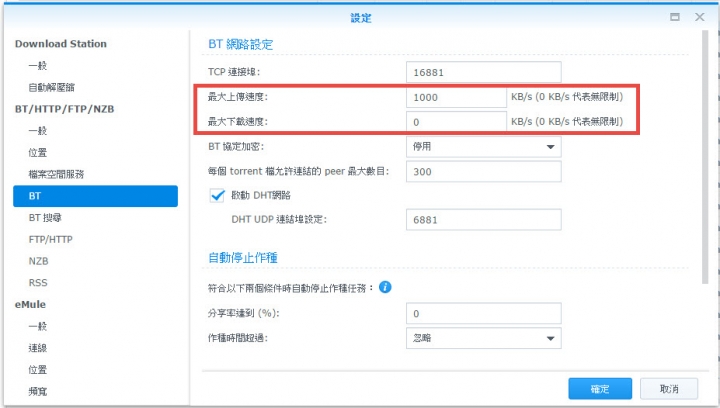The image size is (720, 408).
Task: Open 自動解壓縮 settings page
Action: 51,87
